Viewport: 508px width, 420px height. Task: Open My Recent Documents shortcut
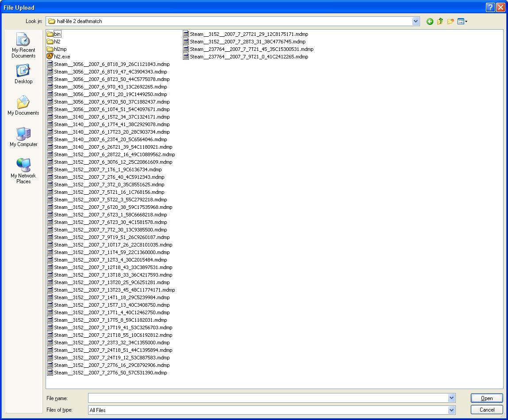[x=23, y=46]
